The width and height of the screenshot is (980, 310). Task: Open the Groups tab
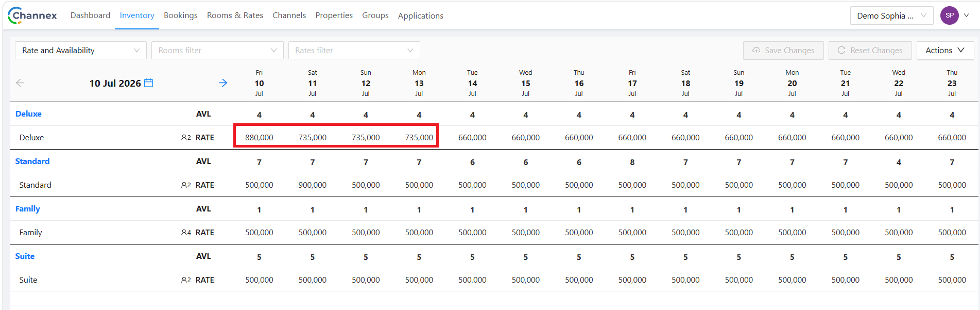point(375,15)
